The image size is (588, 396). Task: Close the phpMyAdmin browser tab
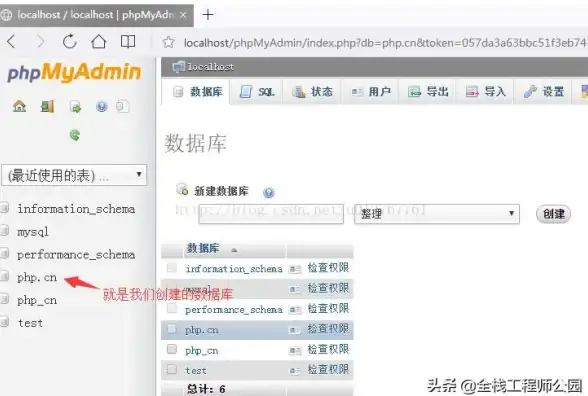(x=183, y=15)
